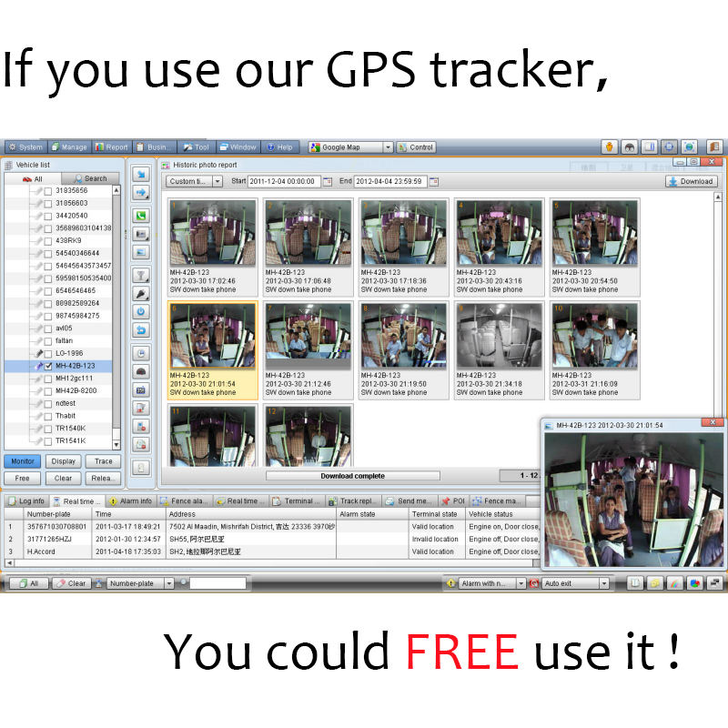Viewport: 728px width, 728px height.
Task: Open the Start date calendar picker
Action: 328,181
